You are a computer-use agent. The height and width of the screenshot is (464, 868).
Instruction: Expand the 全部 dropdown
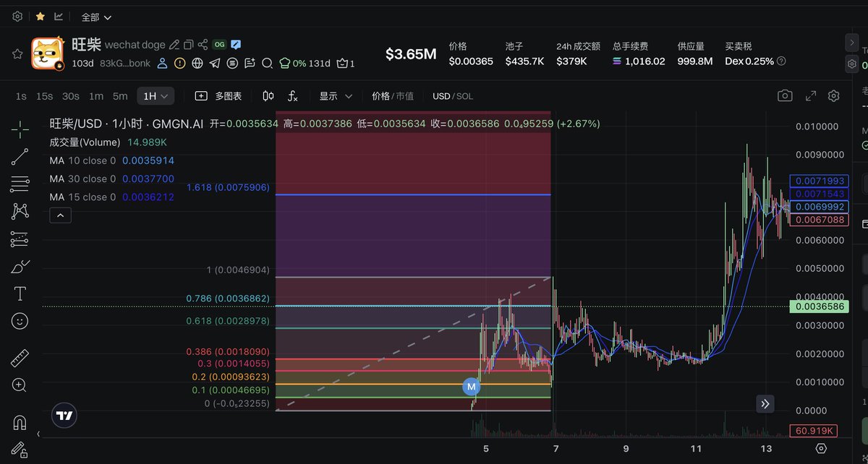point(96,17)
